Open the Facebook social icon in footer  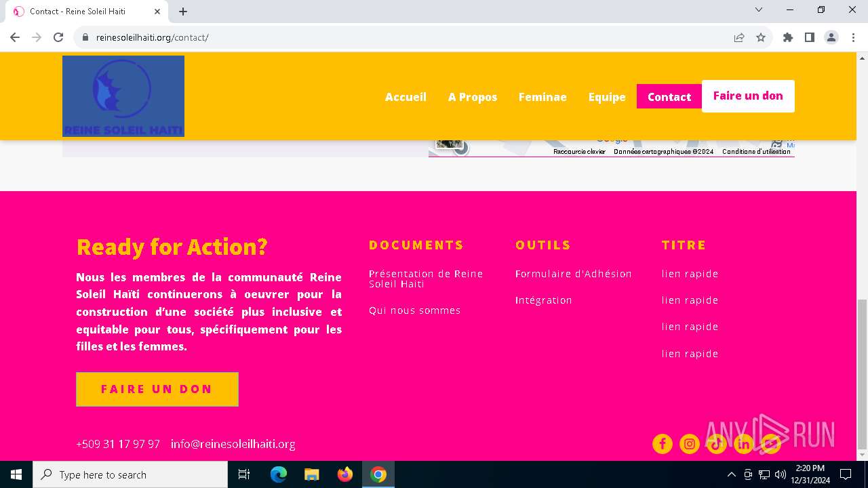[663, 444]
